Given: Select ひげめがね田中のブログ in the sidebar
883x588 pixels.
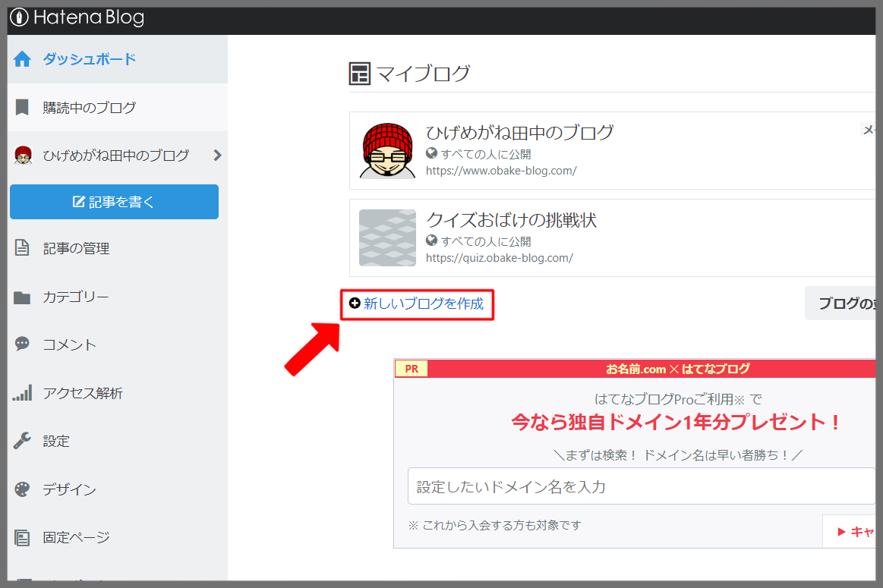Looking at the screenshot, I should click(116, 156).
